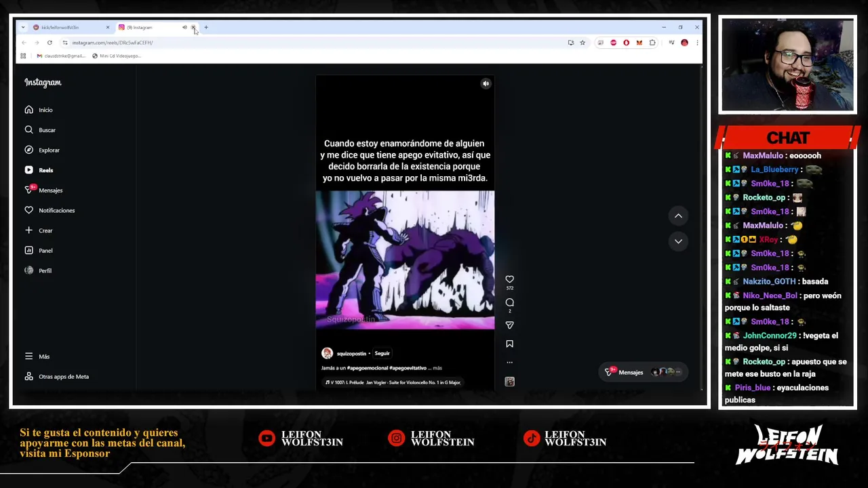Viewport: 868px width, 488px height.
Task: Open Mensajes in the sidebar
Action: pos(43,190)
